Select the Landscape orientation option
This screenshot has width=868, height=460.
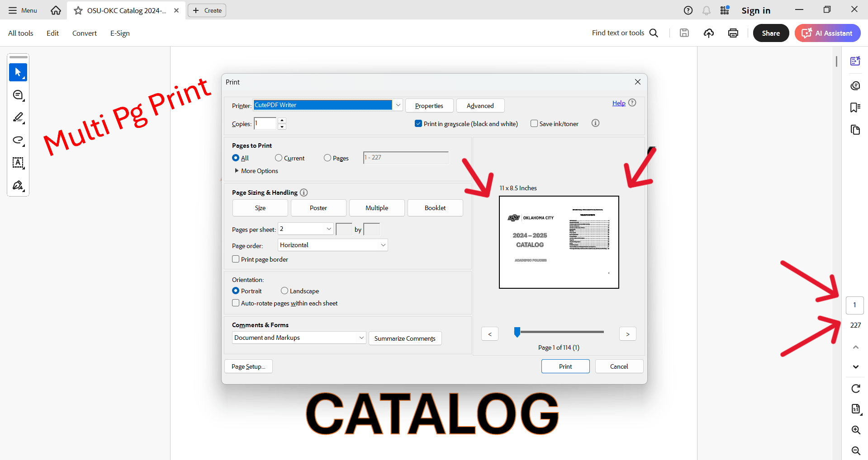click(284, 291)
